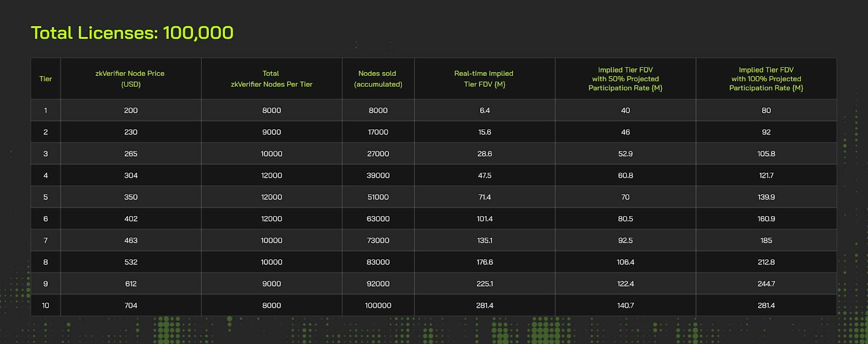Click accumulated nodes sold '73000'

pos(378,240)
